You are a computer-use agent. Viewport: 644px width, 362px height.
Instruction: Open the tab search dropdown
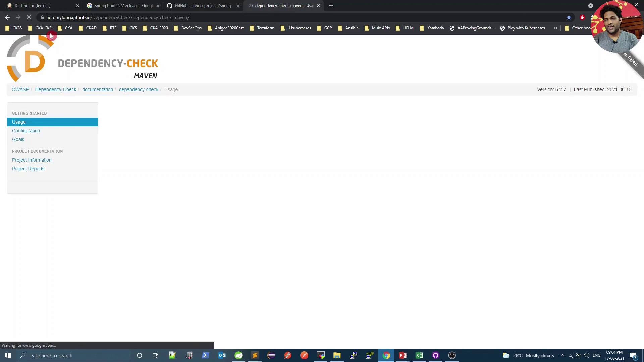(x=591, y=6)
